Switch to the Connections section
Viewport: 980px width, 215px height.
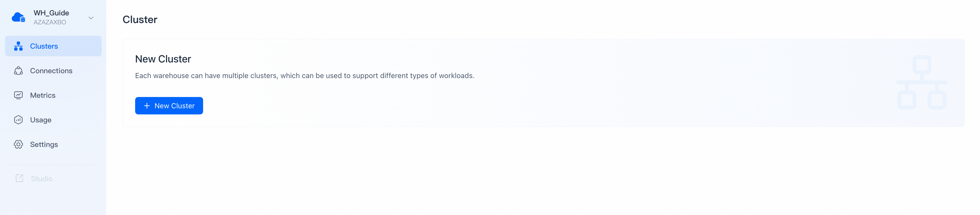(x=51, y=71)
